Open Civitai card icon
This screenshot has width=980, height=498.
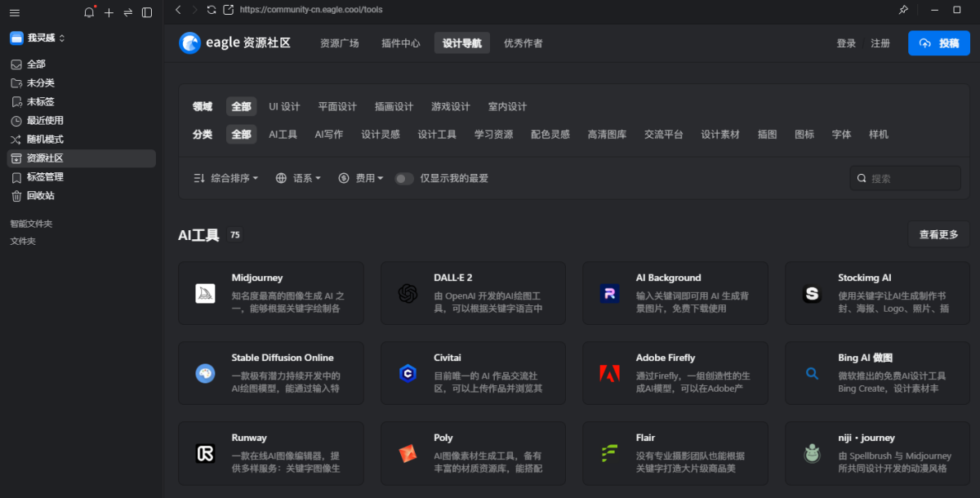click(408, 373)
